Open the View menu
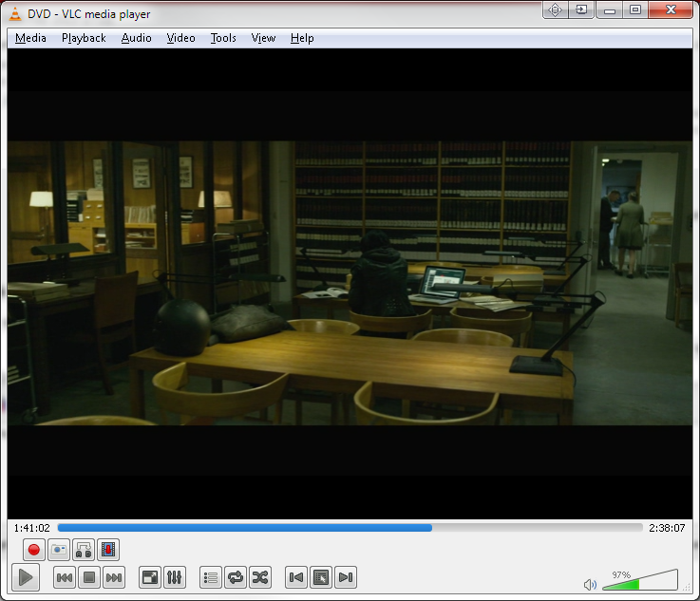This screenshot has height=601, width=700. (x=263, y=38)
